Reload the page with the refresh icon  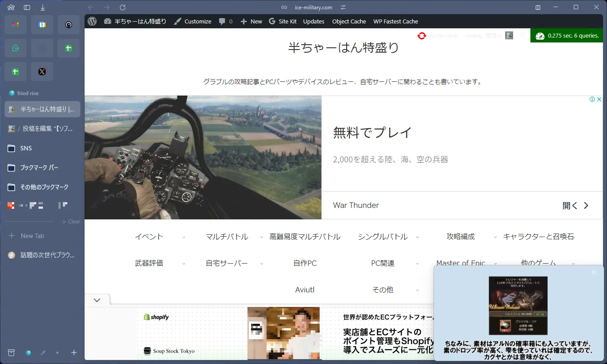(x=123, y=8)
